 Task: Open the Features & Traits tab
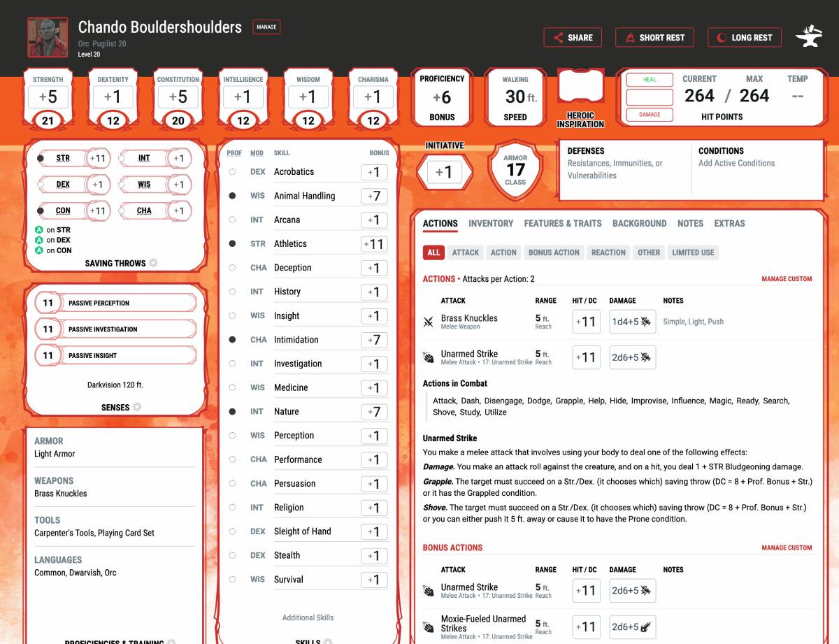click(x=562, y=224)
